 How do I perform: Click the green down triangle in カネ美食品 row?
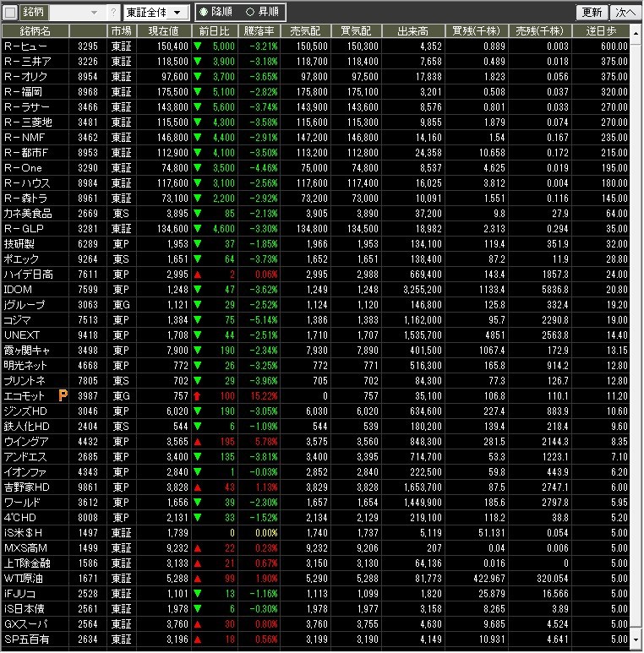tap(198, 213)
